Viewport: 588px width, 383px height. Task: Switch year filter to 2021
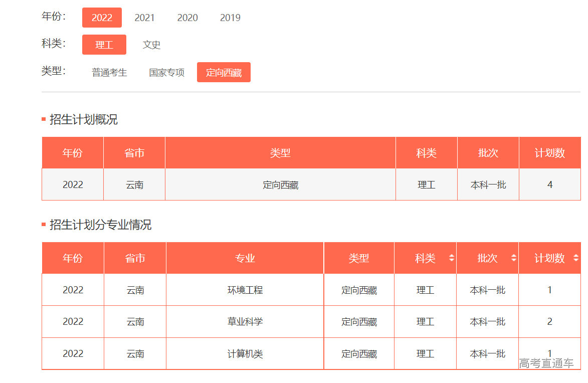pos(145,17)
